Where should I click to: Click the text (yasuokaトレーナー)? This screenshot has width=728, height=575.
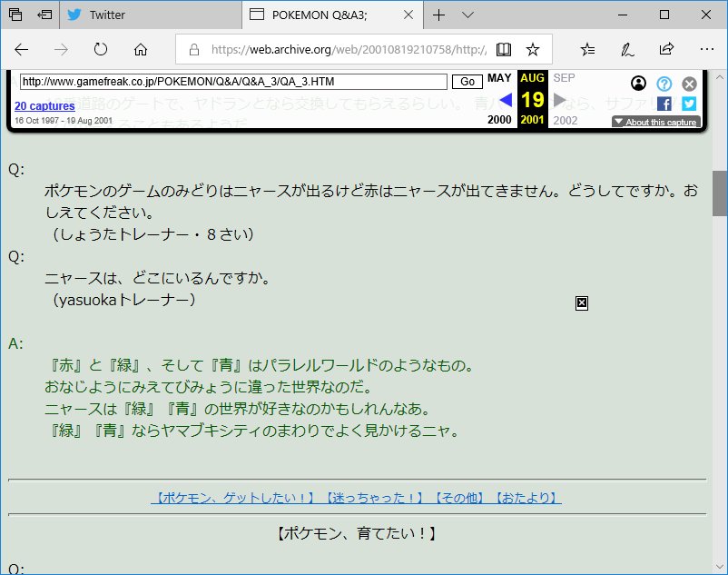pos(123,300)
